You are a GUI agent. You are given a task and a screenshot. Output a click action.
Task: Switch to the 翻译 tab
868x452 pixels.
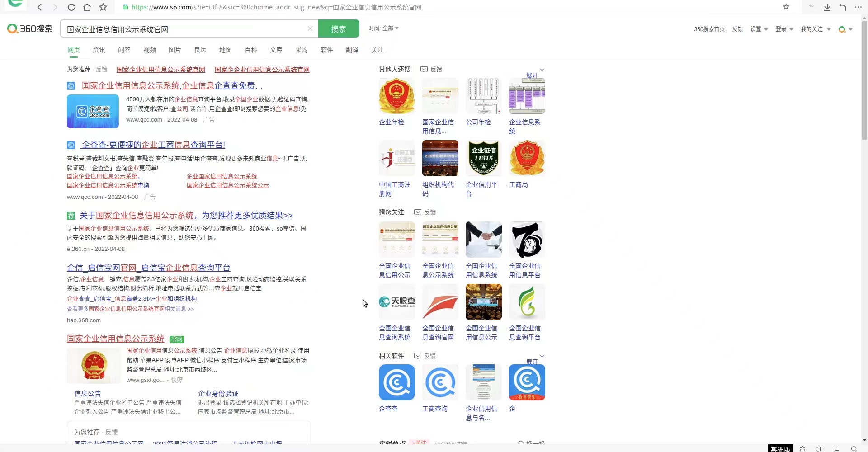click(x=352, y=50)
